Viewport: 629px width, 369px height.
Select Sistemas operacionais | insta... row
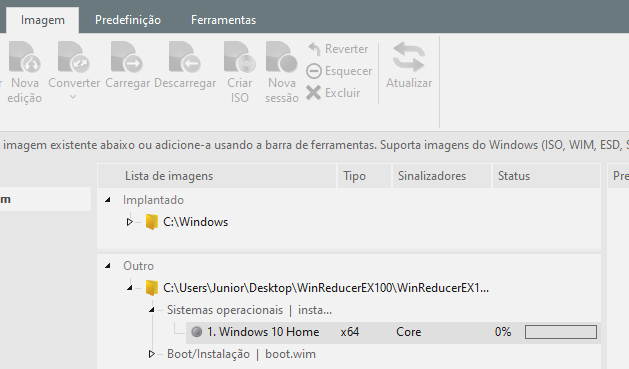coord(249,310)
